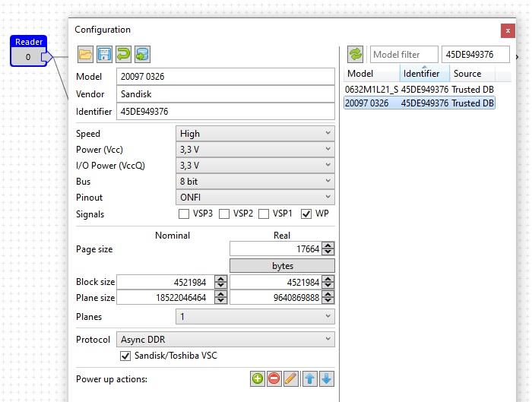Refresh the chip database list
This screenshot has height=402, width=532.
click(355, 54)
